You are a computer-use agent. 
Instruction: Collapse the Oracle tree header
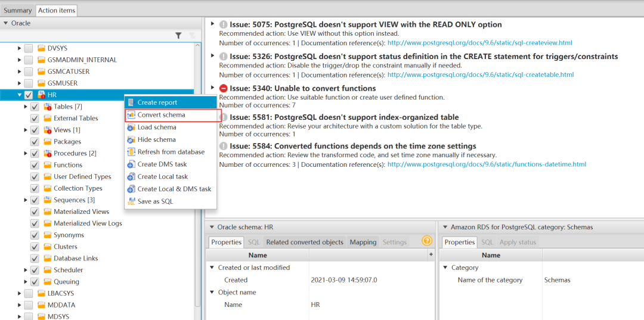[6, 23]
